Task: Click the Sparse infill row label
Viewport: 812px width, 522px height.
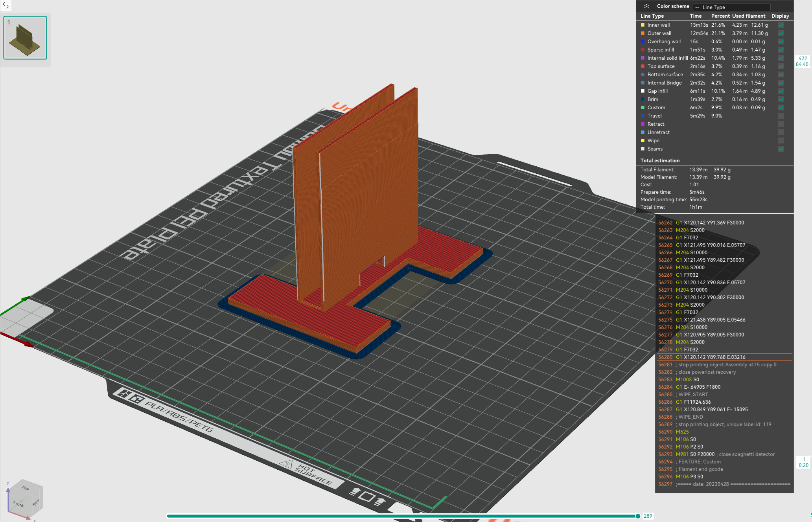Action: click(x=661, y=50)
